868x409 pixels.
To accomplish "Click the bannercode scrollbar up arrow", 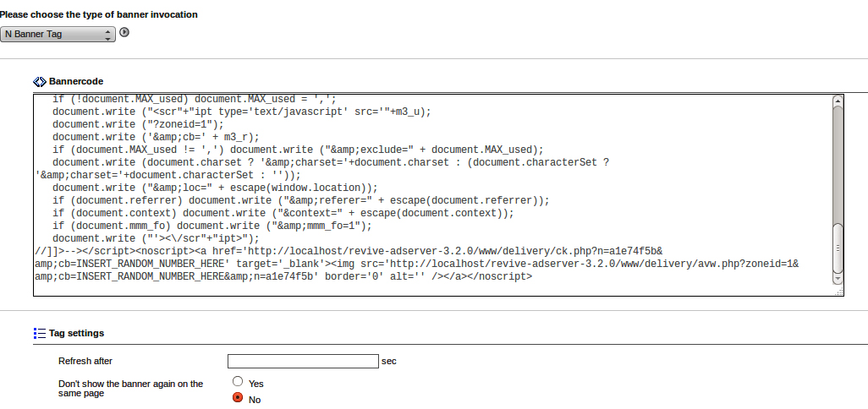I will pyautogui.click(x=838, y=101).
